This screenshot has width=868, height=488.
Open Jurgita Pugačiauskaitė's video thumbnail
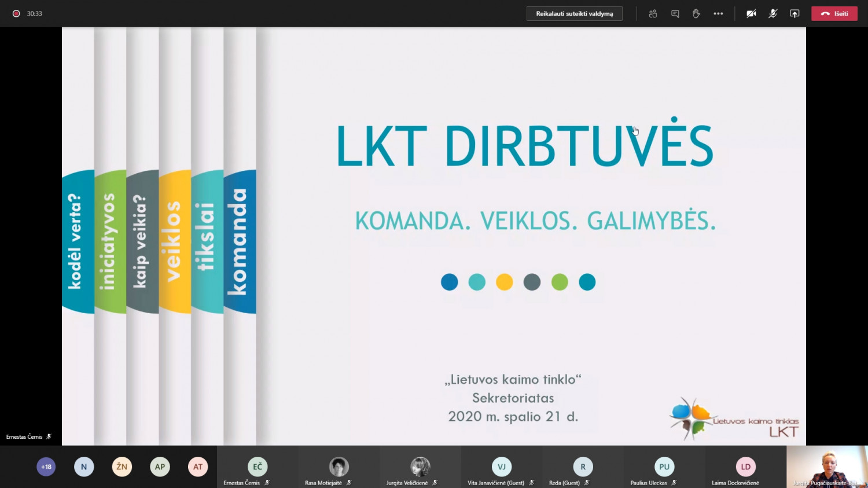[x=827, y=467]
